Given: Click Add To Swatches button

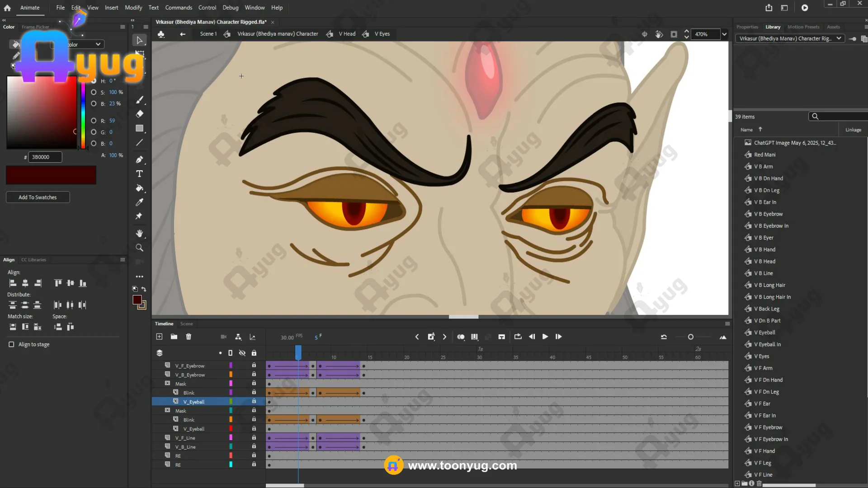Looking at the screenshot, I should (x=38, y=197).
